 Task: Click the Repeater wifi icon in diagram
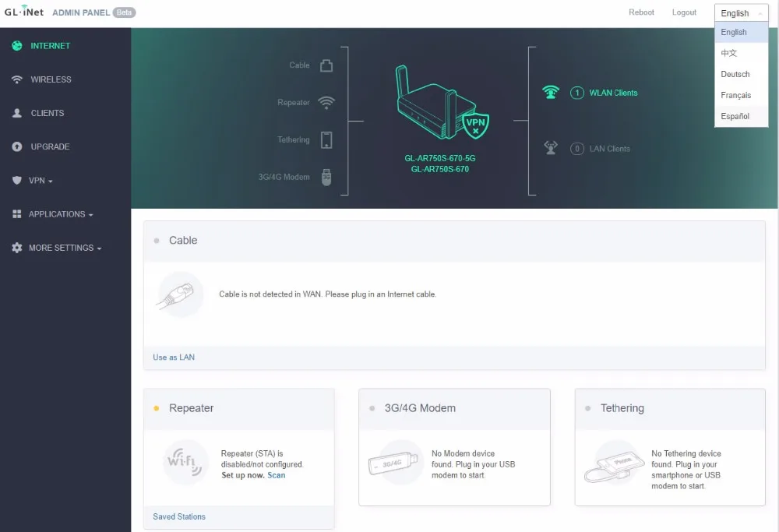tap(326, 103)
